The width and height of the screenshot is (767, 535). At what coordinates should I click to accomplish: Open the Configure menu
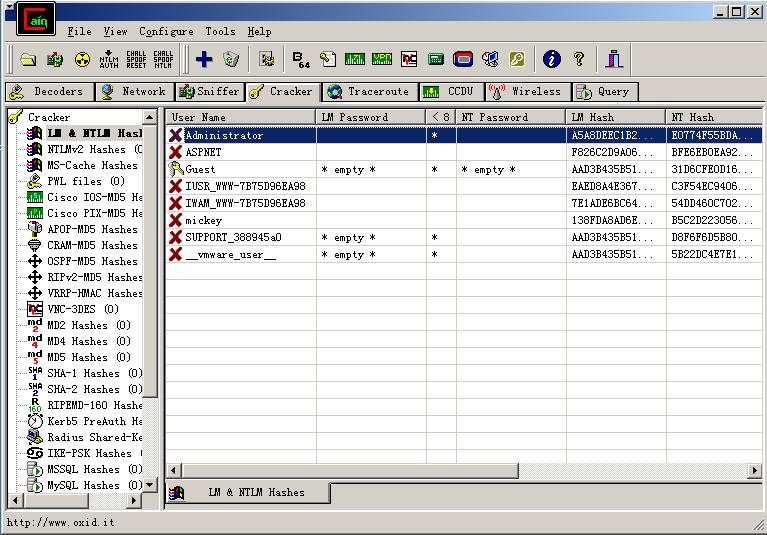click(x=166, y=31)
